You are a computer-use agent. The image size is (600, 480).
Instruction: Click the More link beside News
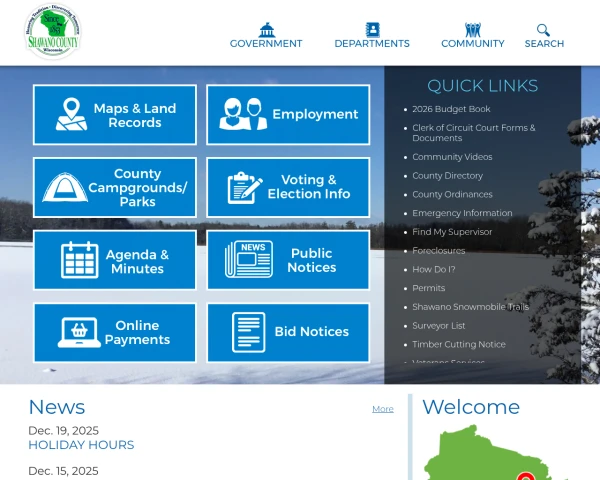click(383, 409)
